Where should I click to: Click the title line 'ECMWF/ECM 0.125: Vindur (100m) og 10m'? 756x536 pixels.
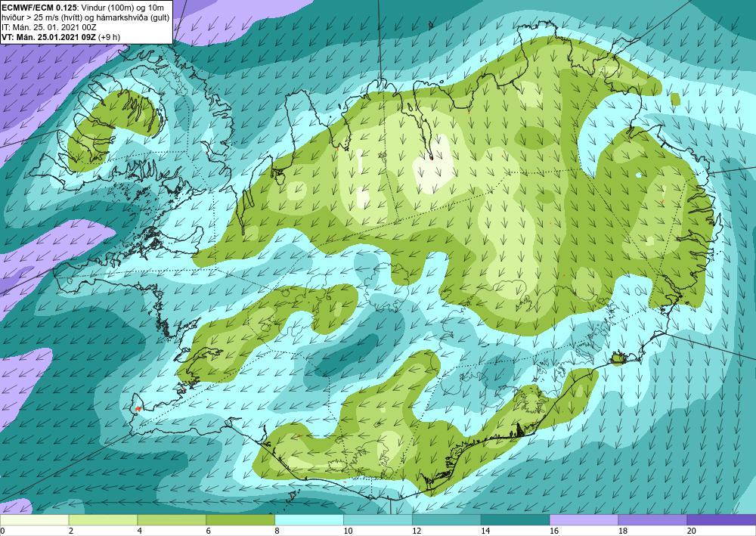82,8
